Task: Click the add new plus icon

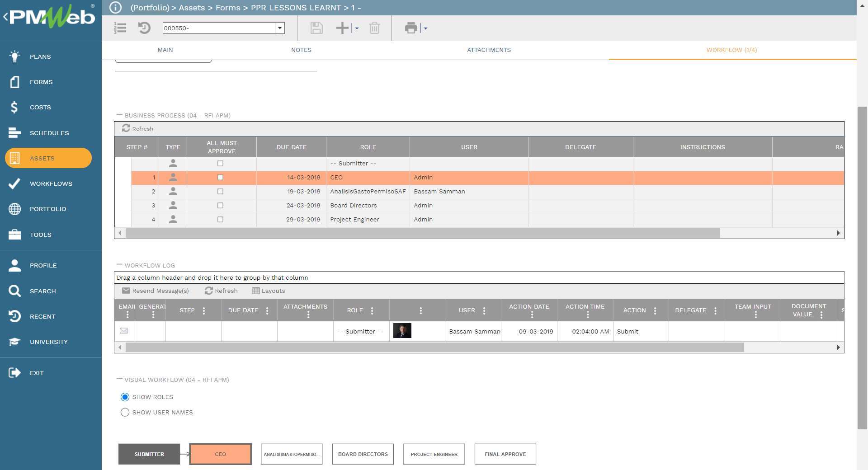Action: (x=342, y=28)
